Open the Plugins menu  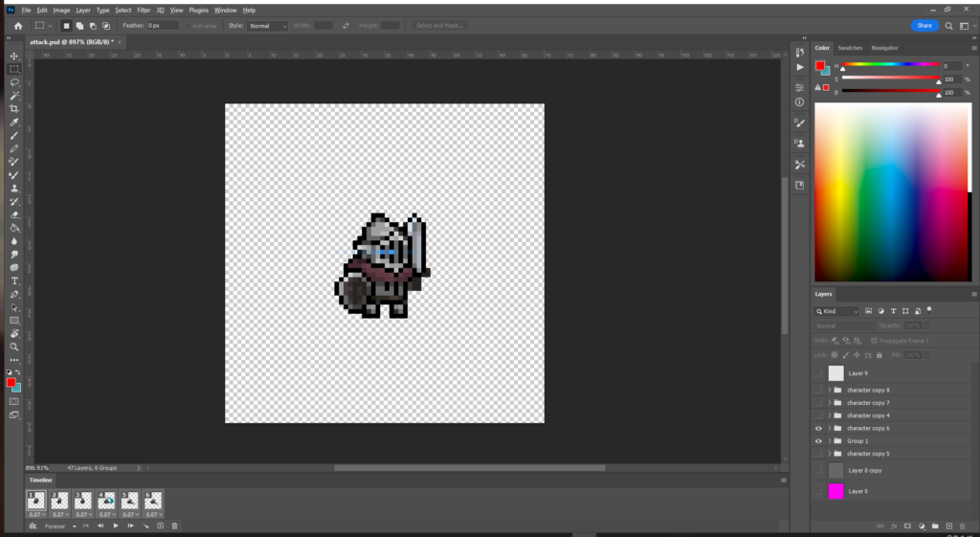(199, 10)
